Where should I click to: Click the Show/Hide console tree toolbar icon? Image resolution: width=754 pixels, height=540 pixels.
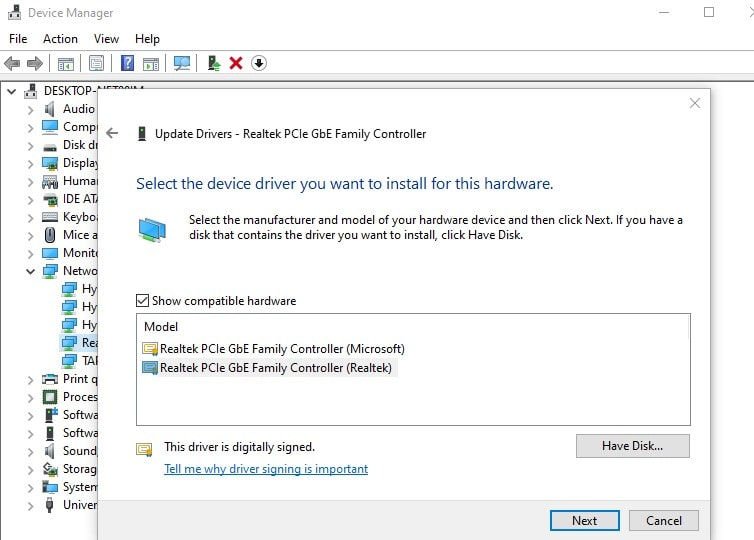coord(66,63)
